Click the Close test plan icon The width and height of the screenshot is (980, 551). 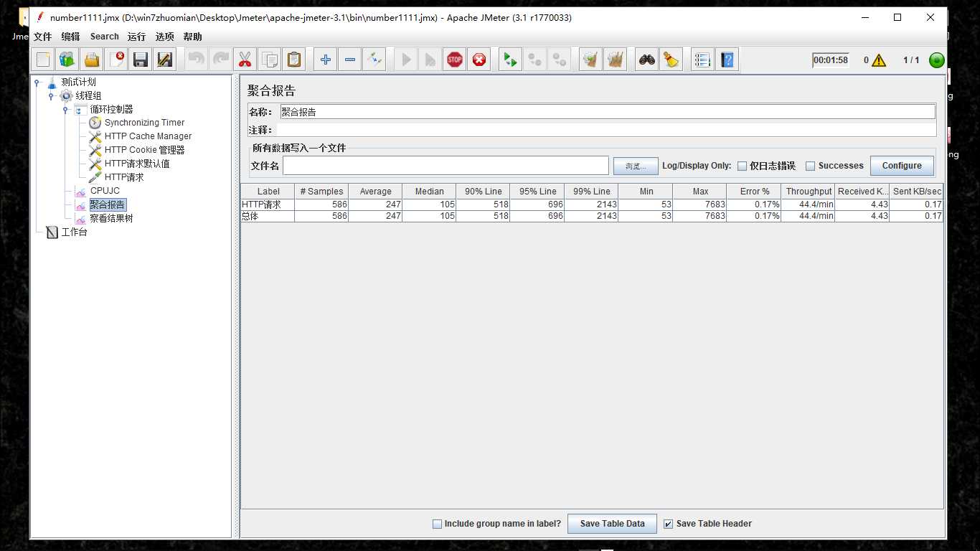tap(116, 60)
